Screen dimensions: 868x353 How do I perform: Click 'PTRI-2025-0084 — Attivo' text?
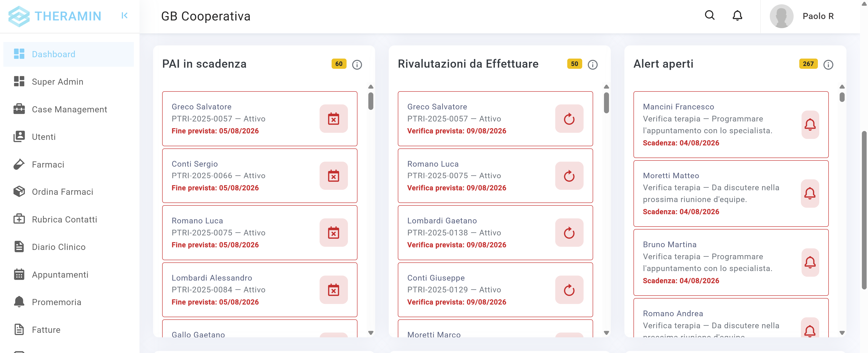click(x=218, y=290)
